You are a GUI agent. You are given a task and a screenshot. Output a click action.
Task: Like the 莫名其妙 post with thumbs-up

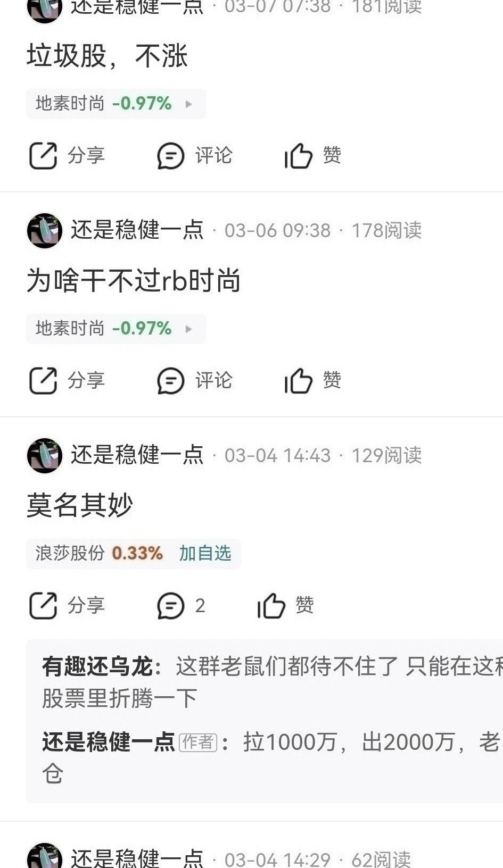pyautogui.click(x=271, y=606)
